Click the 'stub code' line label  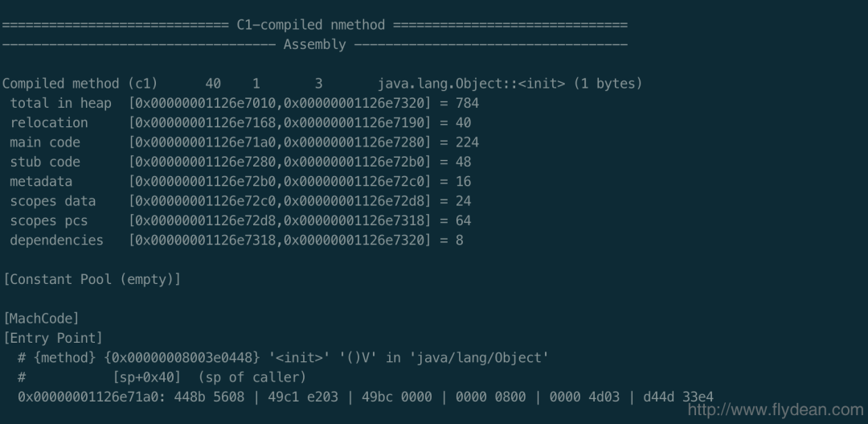45,162
